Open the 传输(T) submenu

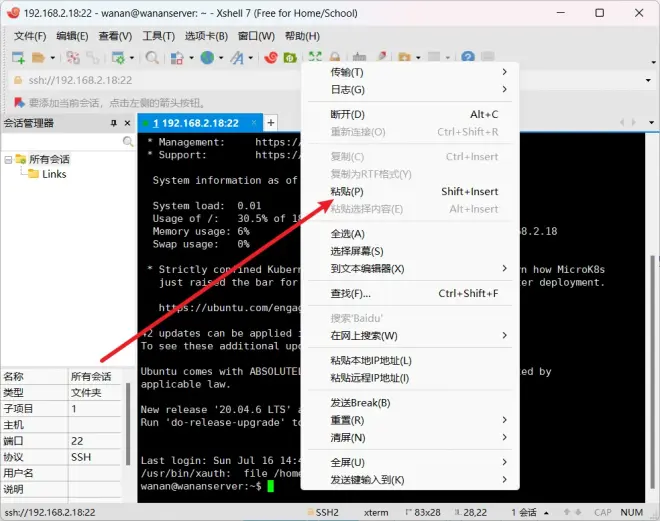pyautogui.click(x=410, y=72)
